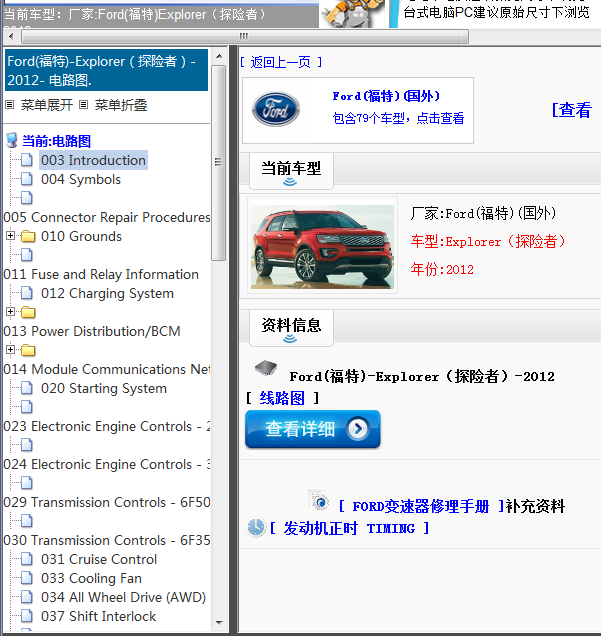The image size is (601, 636).
Task: Click the page icon of 031 Cruise Control
Action: point(27,559)
